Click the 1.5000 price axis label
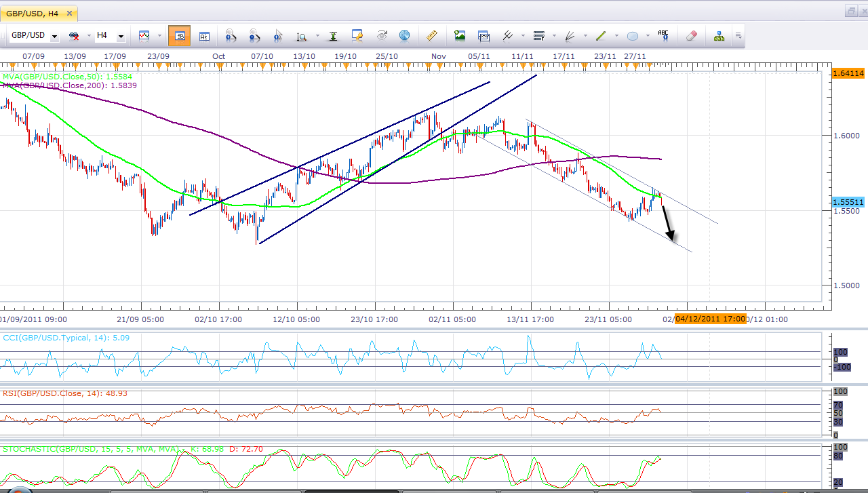Screen dimensions: 868x493 pyautogui.click(x=846, y=285)
